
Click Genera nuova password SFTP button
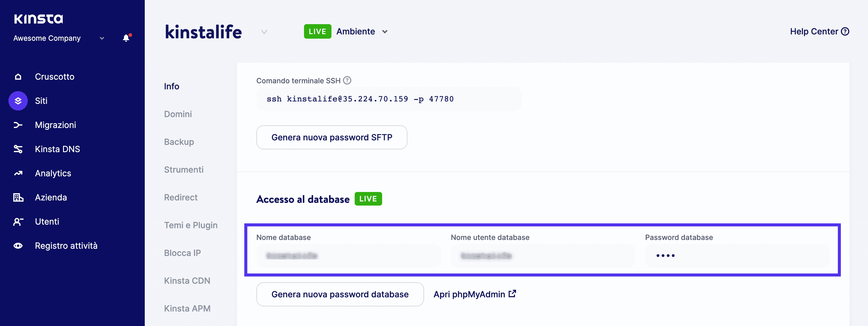331,137
